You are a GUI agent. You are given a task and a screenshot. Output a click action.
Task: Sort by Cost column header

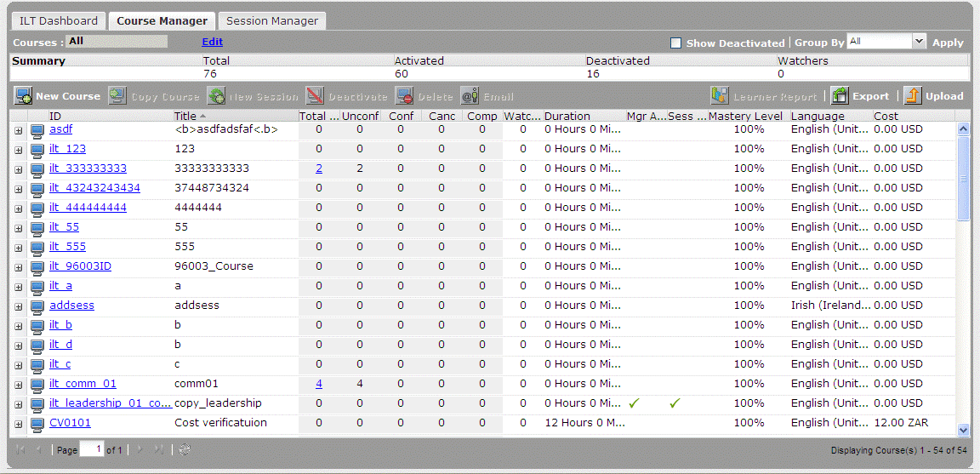click(913, 116)
